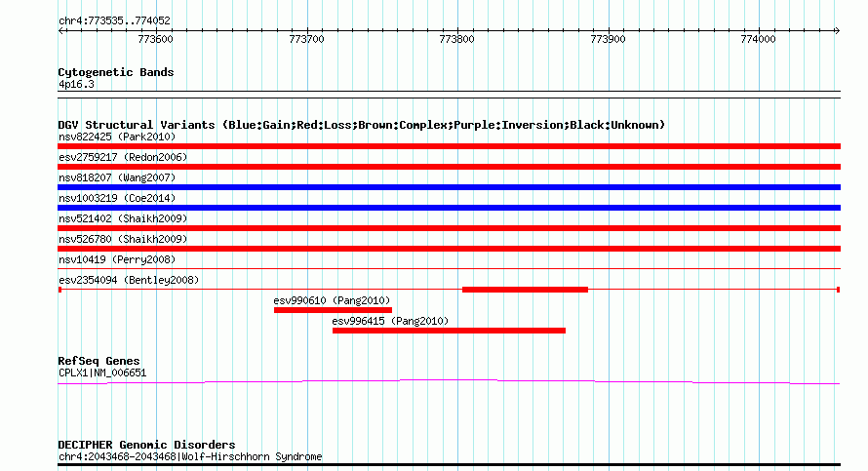The image size is (868, 471).
Task: Open the nsv1003219 (Coe2014) variant label
Action: pyautogui.click(x=117, y=198)
